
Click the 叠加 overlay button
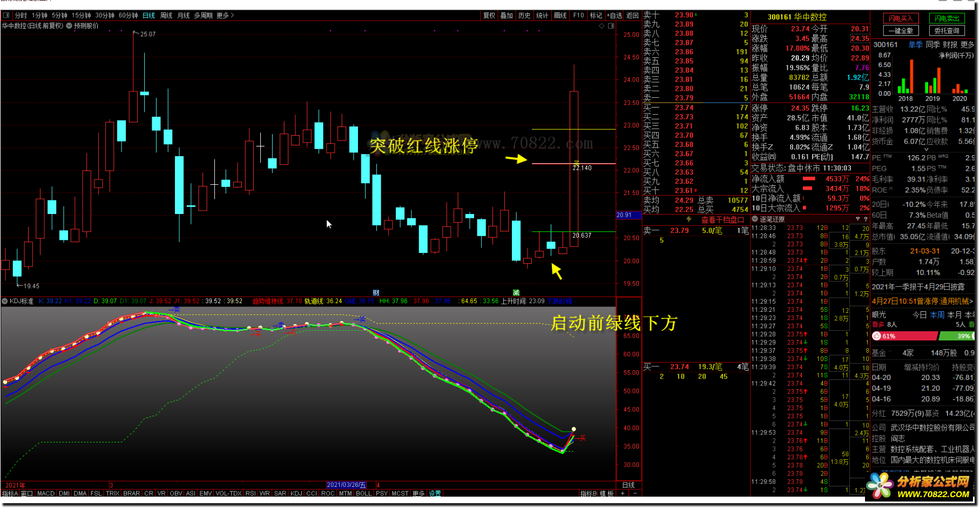coord(506,16)
